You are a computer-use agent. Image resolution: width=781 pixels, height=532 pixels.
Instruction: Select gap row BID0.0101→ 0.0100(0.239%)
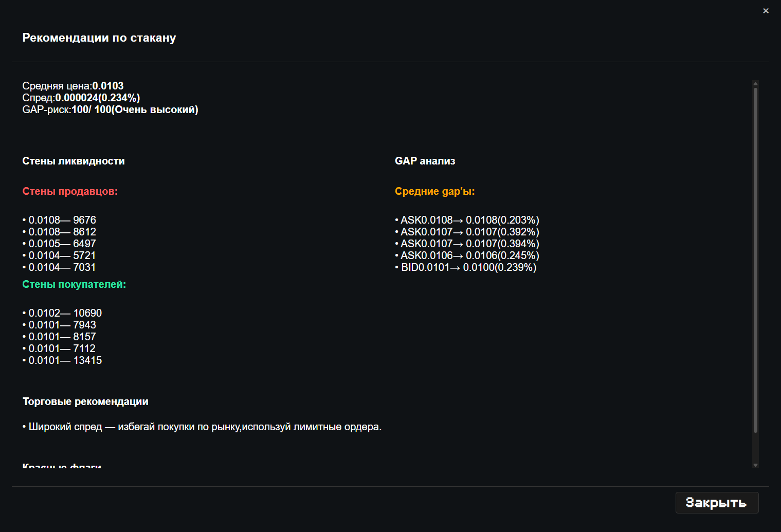tap(466, 267)
